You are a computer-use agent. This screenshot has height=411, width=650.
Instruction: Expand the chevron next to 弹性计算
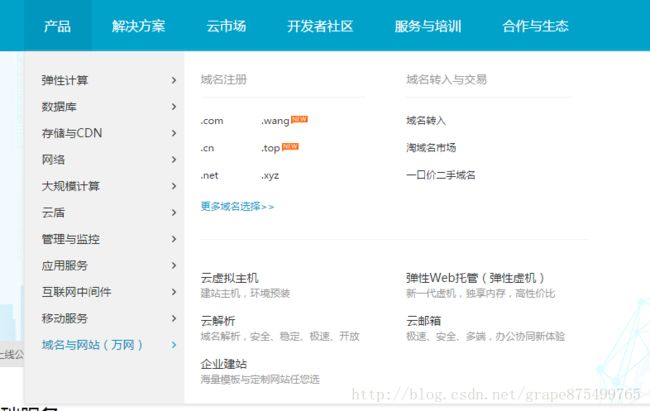[x=174, y=80]
